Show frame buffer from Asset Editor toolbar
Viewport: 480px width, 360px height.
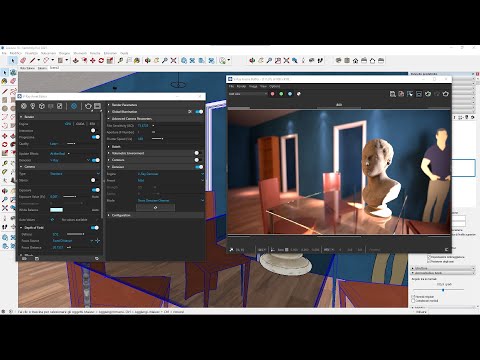97,106
